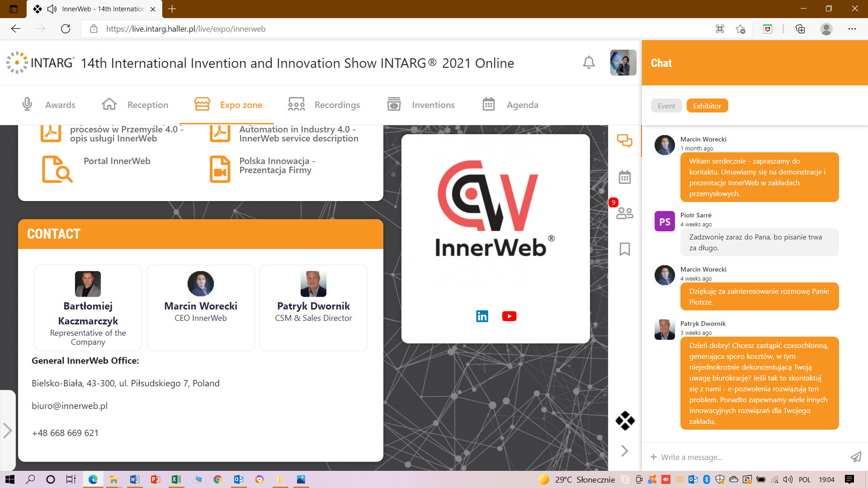Switch chat to Exhibitor channel
Screen dimensions: 868x488
point(707,106)
